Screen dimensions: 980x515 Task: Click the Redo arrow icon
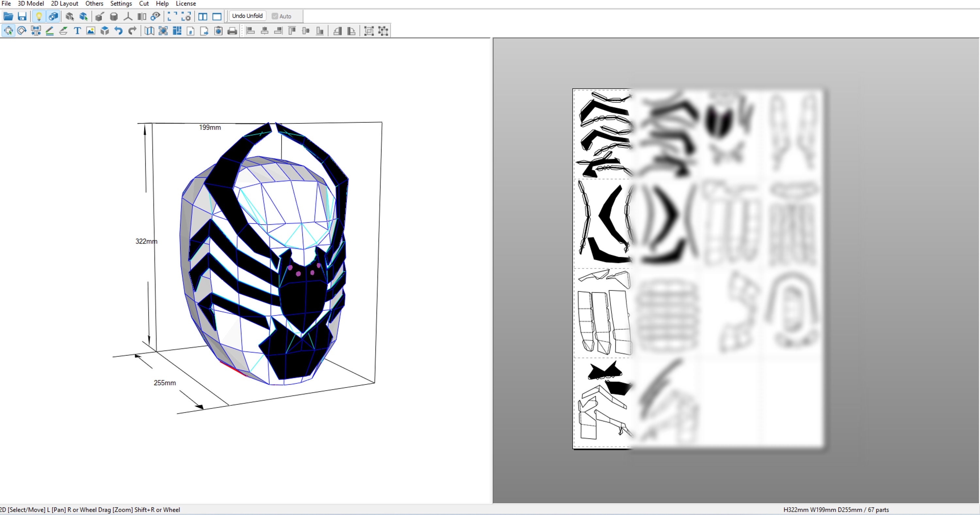pos(132,31)
